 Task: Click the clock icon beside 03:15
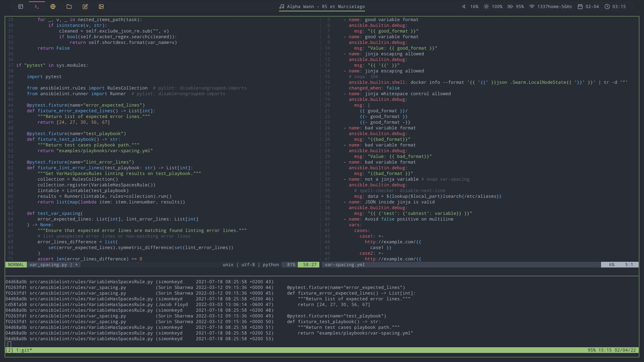click(x=607, y=6)
